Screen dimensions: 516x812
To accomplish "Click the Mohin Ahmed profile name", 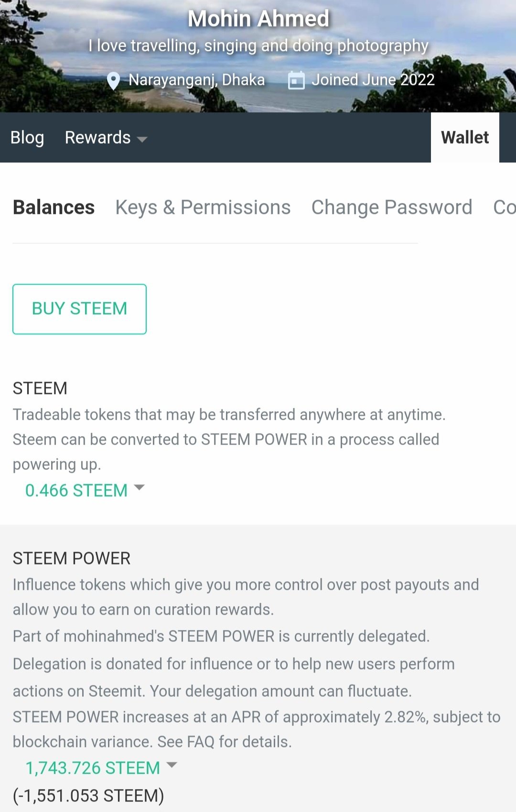I will (x=258, y=19).
